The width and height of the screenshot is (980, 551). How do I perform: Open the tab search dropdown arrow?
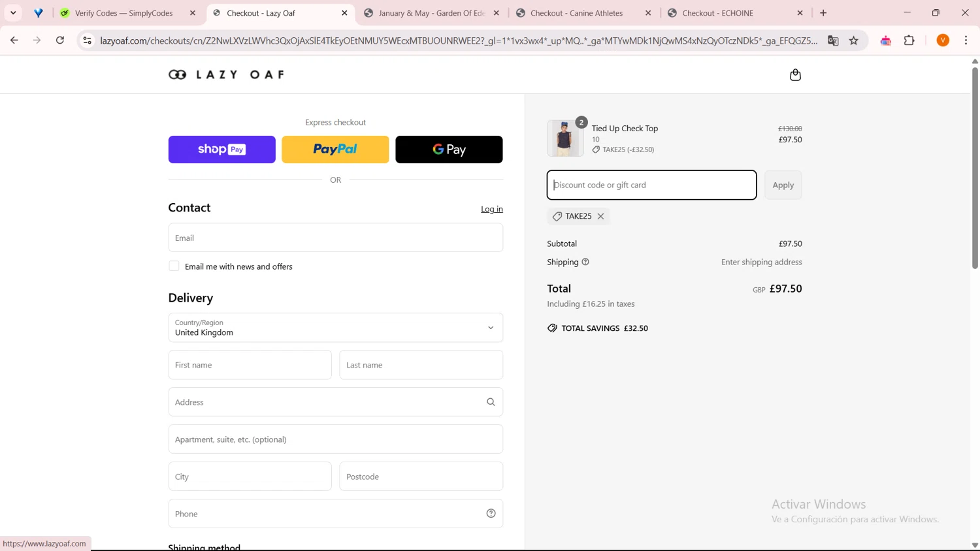[13, 13]
